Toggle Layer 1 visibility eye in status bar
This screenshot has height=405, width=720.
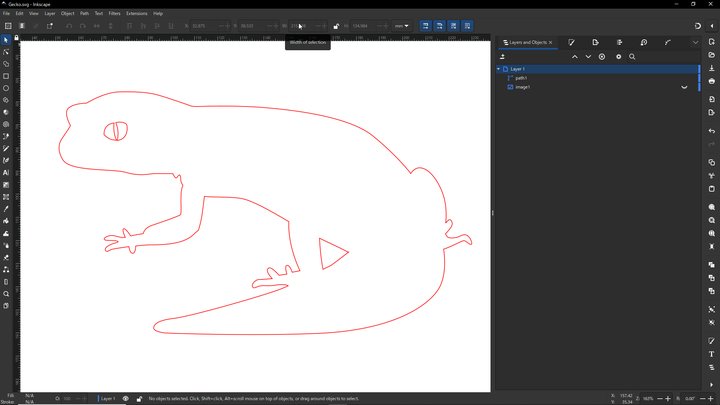(125, 399)
